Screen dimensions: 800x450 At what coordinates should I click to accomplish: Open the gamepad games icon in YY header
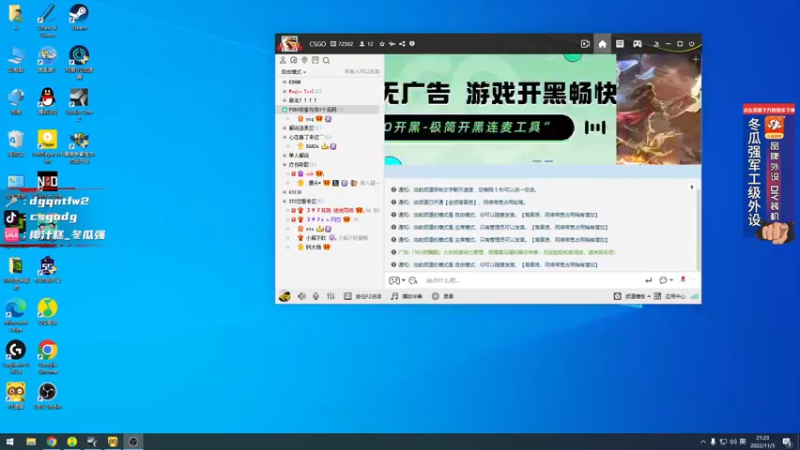(637, 44)
